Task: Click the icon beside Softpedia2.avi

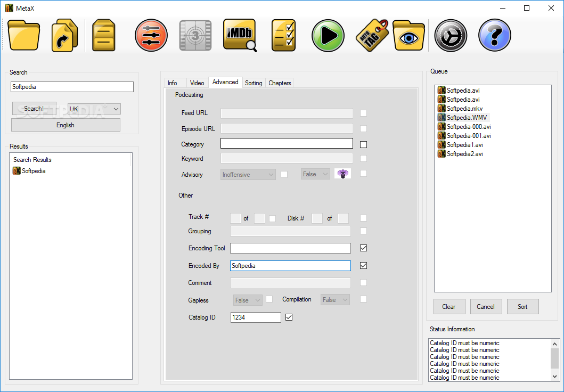Action: click(x=442, y=153)
